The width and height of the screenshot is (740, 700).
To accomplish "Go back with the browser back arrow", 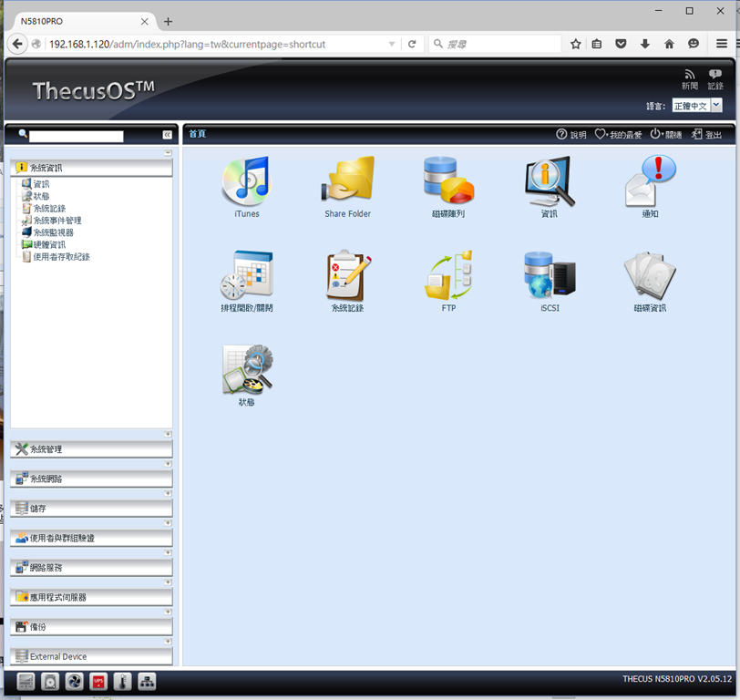I will [17, 44].
